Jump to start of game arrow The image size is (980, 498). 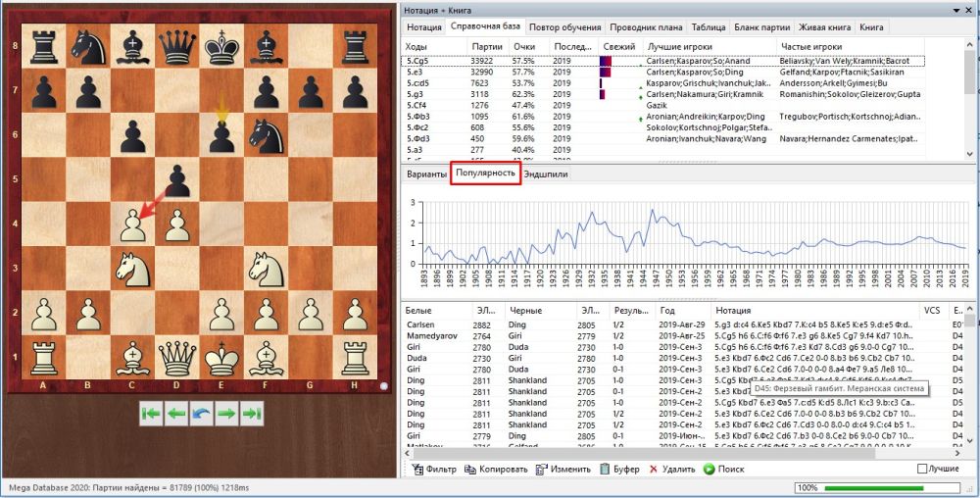(151, 414)
